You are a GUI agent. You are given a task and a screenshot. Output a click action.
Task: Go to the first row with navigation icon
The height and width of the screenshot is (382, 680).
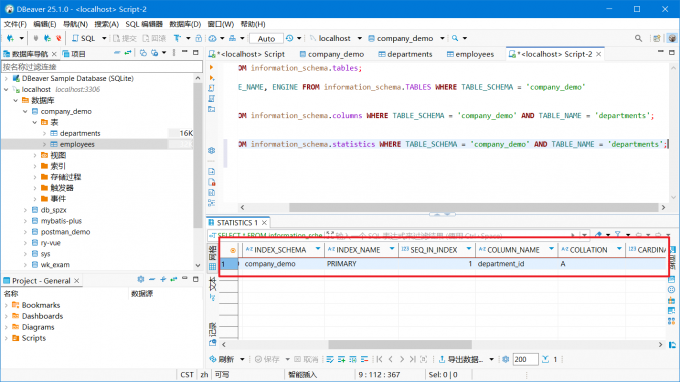[379, 359]
